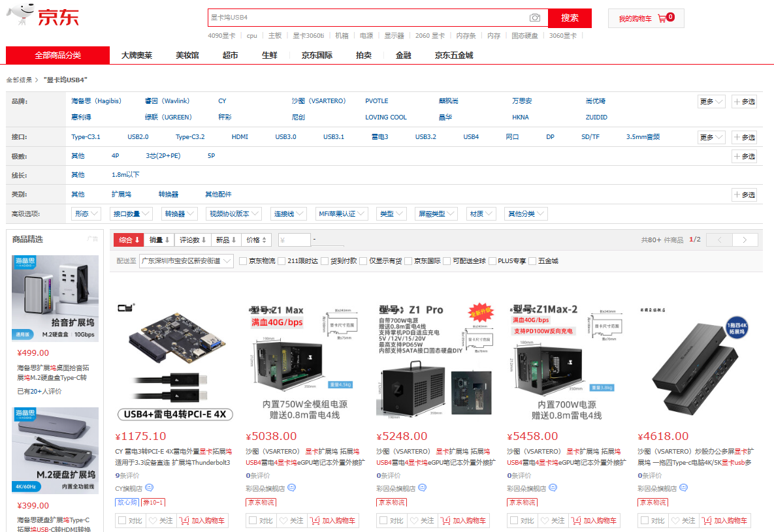This screenshot has width=774, height=532.
Task: Click the red 搜索 button
Action: click(570, 18)
